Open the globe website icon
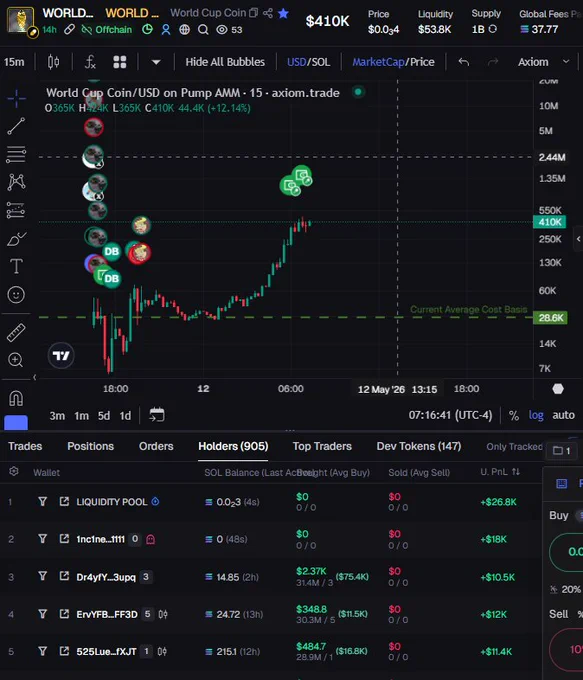The image size is (583, 680). coord(185,29)
